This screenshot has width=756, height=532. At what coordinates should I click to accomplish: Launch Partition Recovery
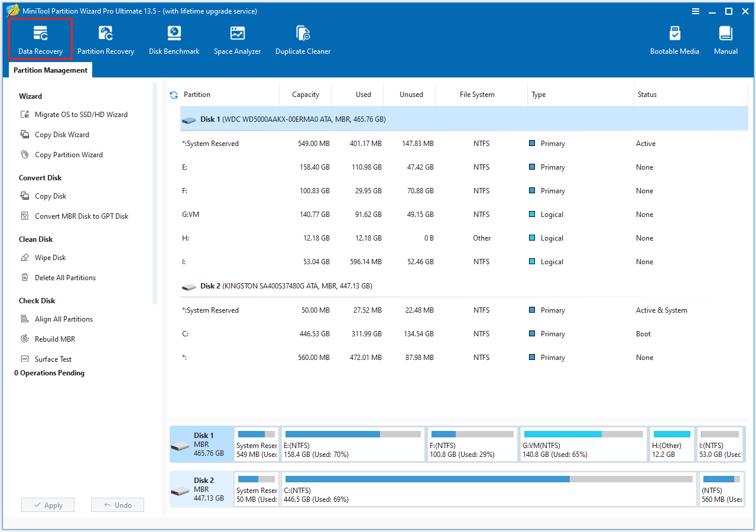click(106, 38)
